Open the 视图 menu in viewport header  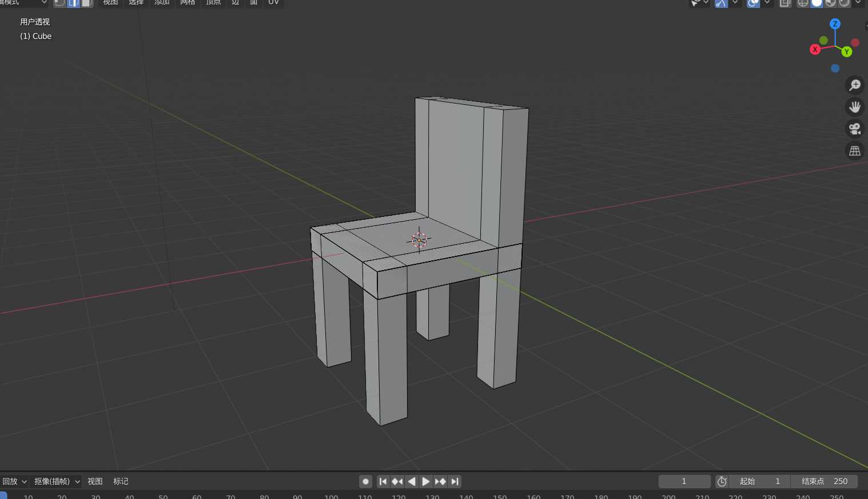110,2
